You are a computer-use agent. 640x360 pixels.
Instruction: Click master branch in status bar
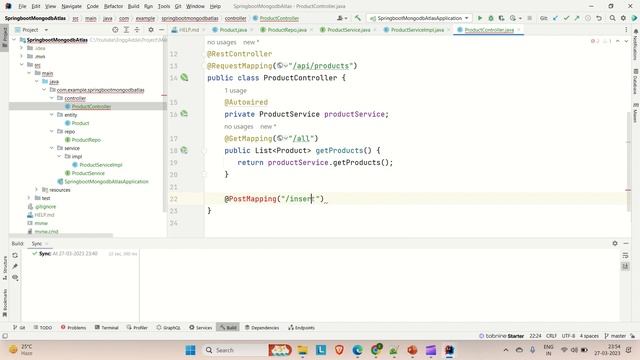615,336
